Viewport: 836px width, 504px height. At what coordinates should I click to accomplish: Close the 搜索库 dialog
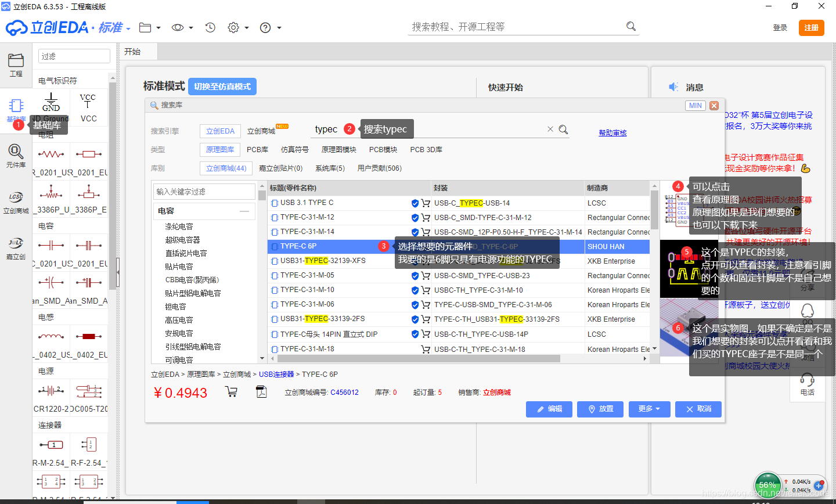pyautogui.click(x=714, y=106)
